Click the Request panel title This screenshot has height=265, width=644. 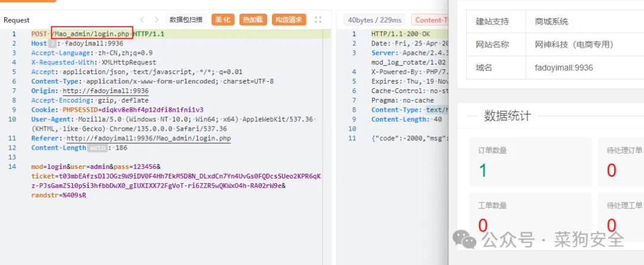pos(17,20)
